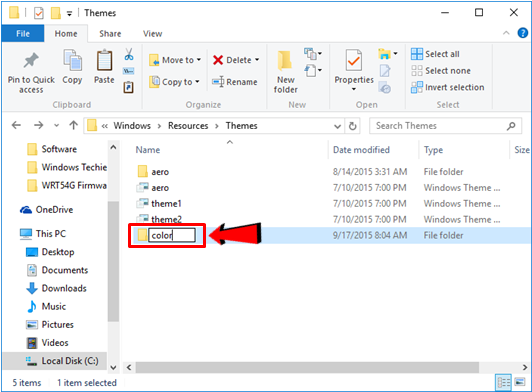Image resolution: width=532 pixels, height=392 pixels.
Task: Open Desktop in navigation pane
Action: click(x=50, y=252)
